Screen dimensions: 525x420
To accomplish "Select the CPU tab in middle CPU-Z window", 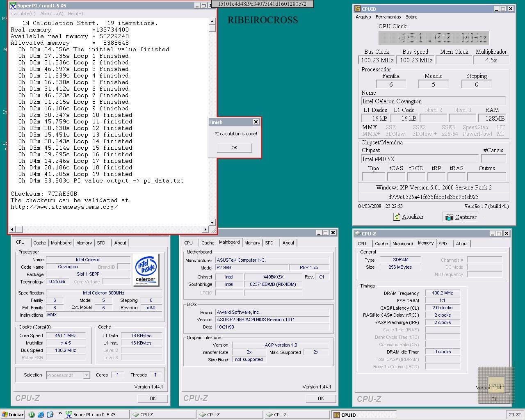I will 189,243.
